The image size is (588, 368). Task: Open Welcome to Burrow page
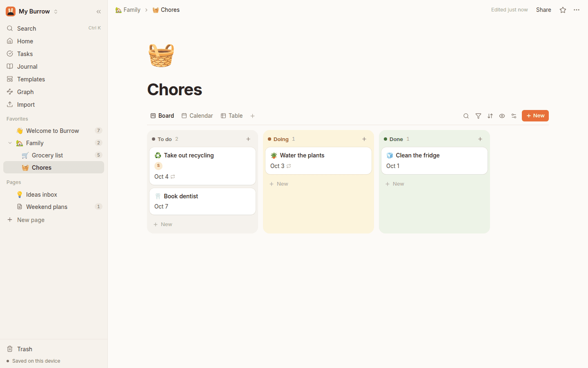click(53, 131)
